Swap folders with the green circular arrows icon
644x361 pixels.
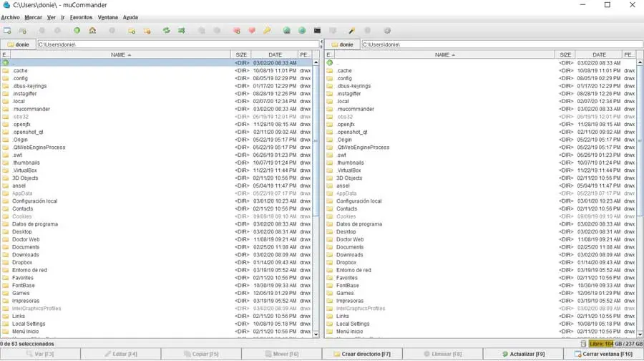[x=166, y=30]
